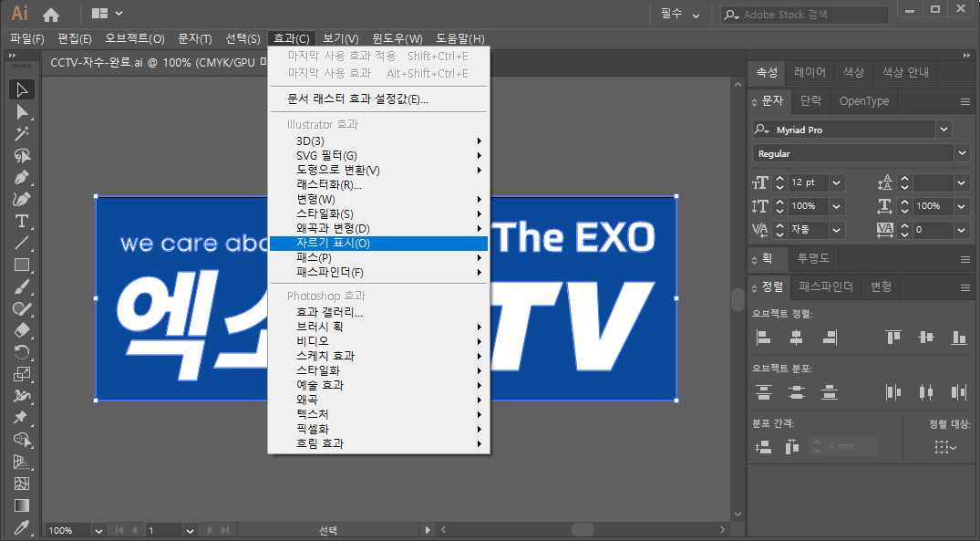Image resolution: width=980 pixels, height=541 pixels.
Task: Align objects to horizontal center
Action: pos(796,338)
